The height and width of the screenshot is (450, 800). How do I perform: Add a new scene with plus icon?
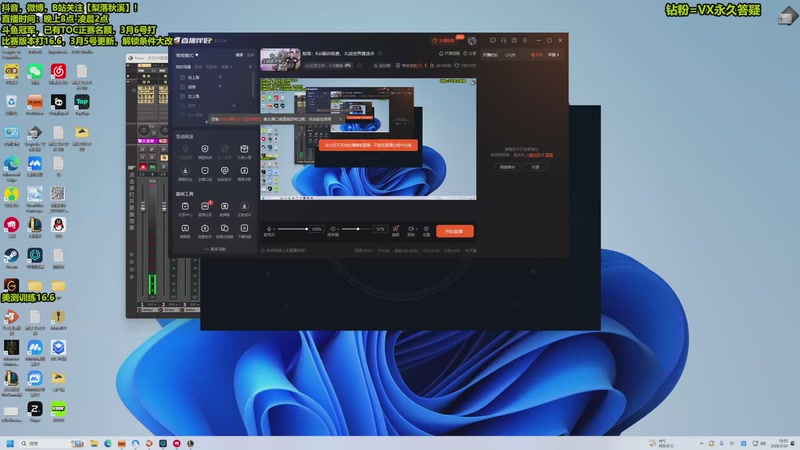(x=250, y=67)
